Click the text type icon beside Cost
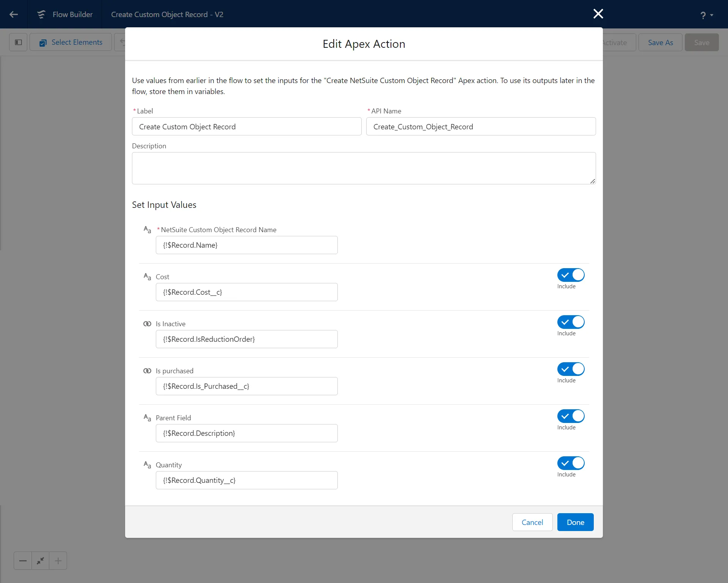728x583 pixels. [147, 277]
